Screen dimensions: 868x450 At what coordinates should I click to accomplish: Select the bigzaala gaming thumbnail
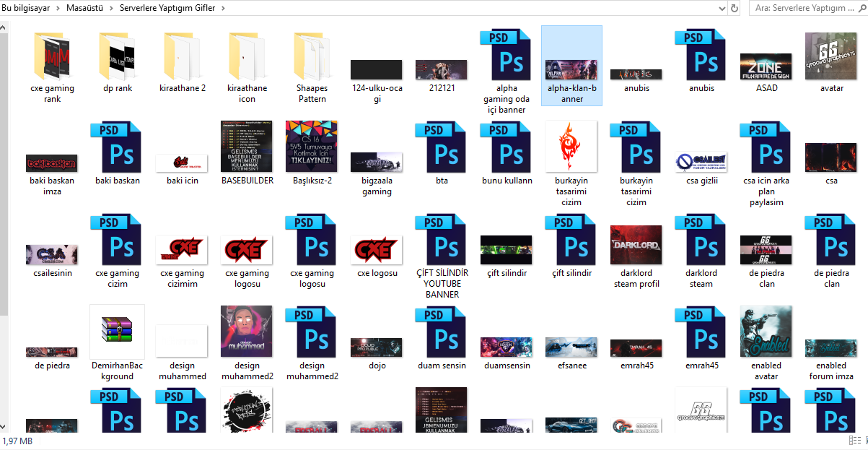click(377, 163)
